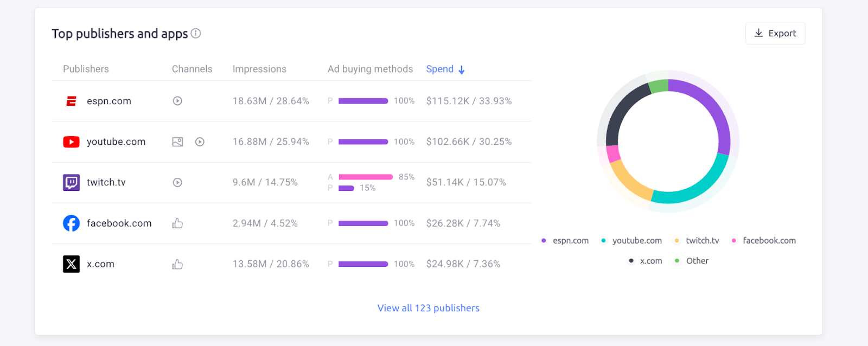868x346 pixels.
Task: Open View all 123 publishers
Action: [x=428, y=307]
